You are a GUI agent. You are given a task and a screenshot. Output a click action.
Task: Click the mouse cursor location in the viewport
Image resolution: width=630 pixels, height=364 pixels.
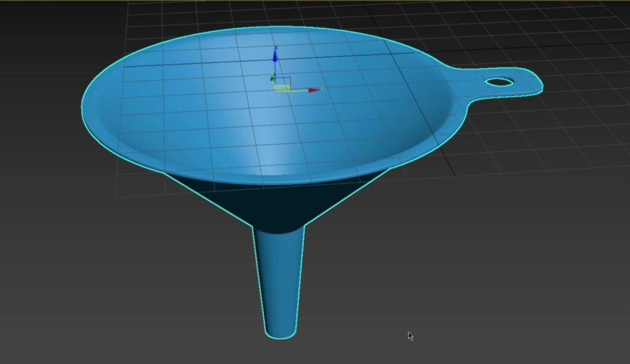coord(410,335)
